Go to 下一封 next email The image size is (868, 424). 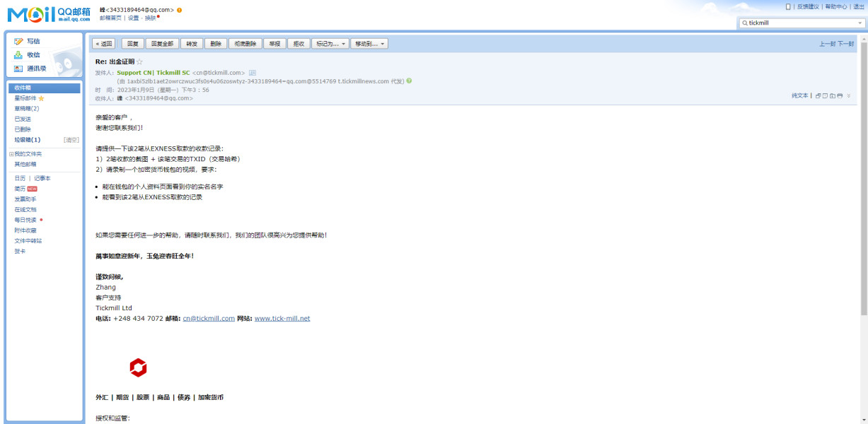pos(845,44)
